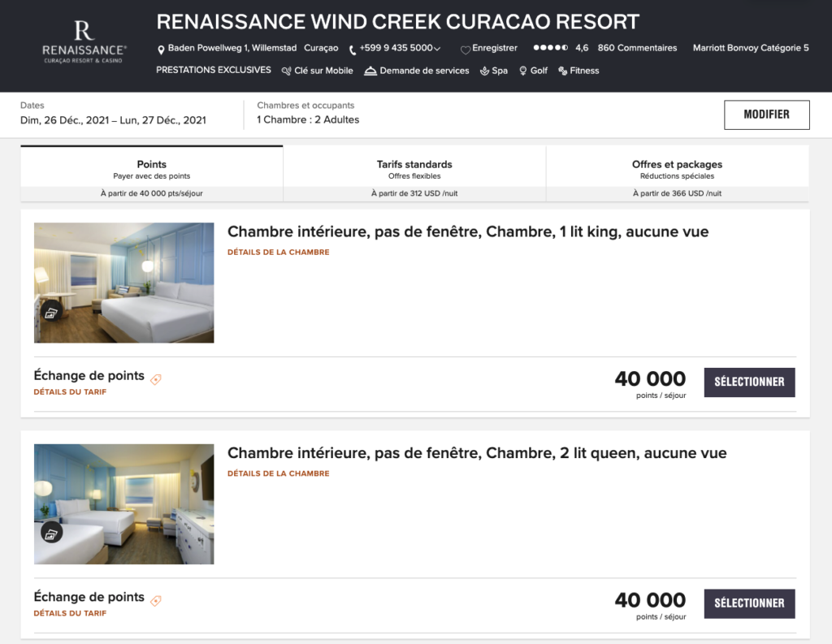Click the Renaissance Curaçao Resort logo

pos(84,42)
